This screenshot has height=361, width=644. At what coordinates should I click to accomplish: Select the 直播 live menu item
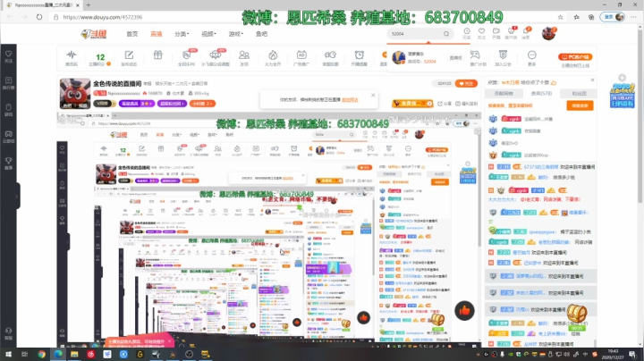click(x=156, y=34)
